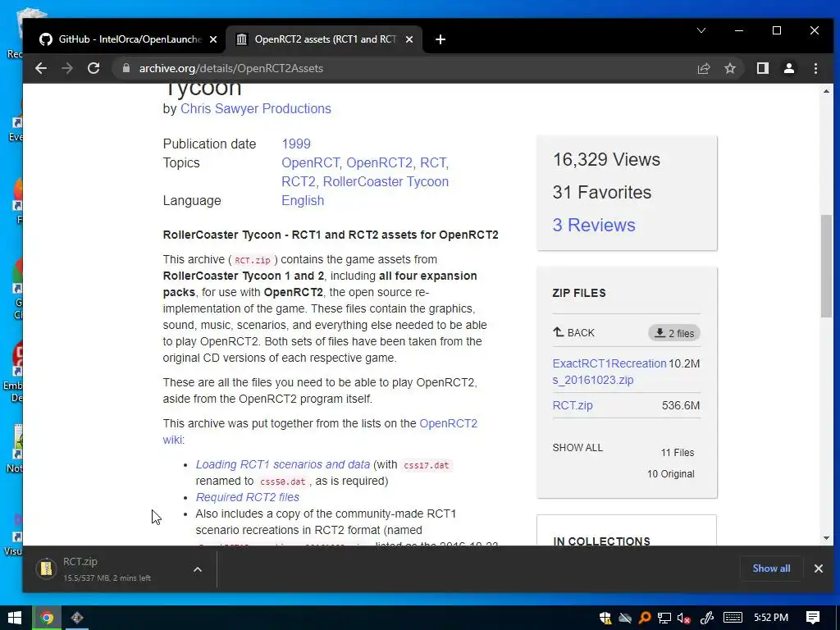Open Chrome three-dot menu
The height and width of the screenshot is (630, 840).
tap(815, 68)
